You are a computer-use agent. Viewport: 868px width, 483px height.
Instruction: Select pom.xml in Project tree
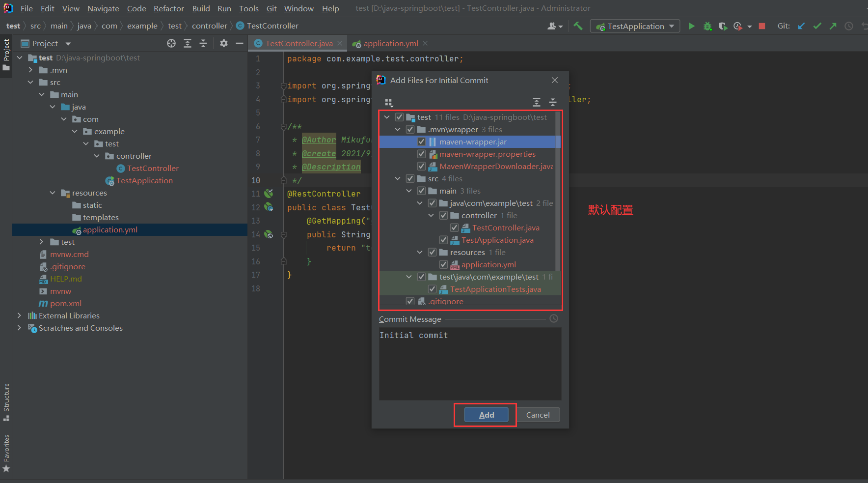coord(66,303)
